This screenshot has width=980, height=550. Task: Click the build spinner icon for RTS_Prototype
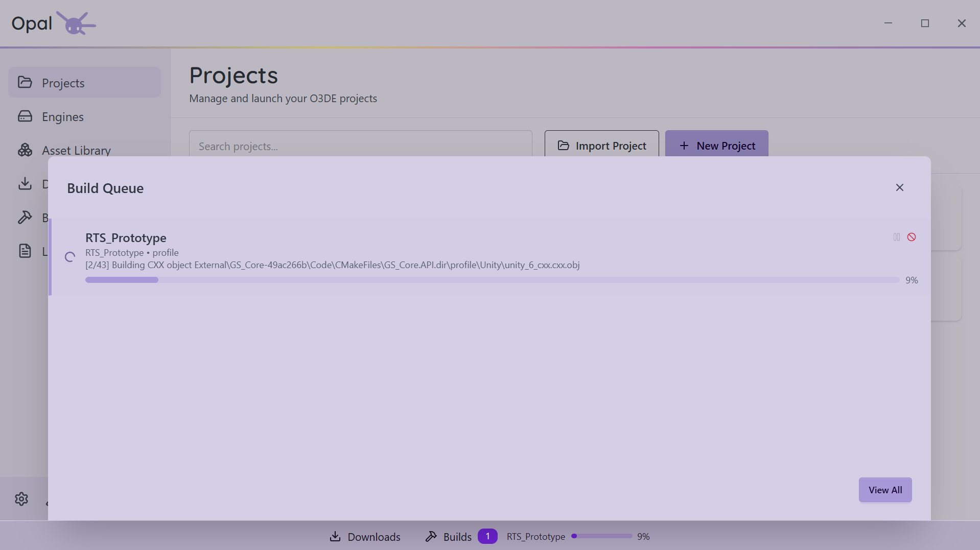[70, 257]
